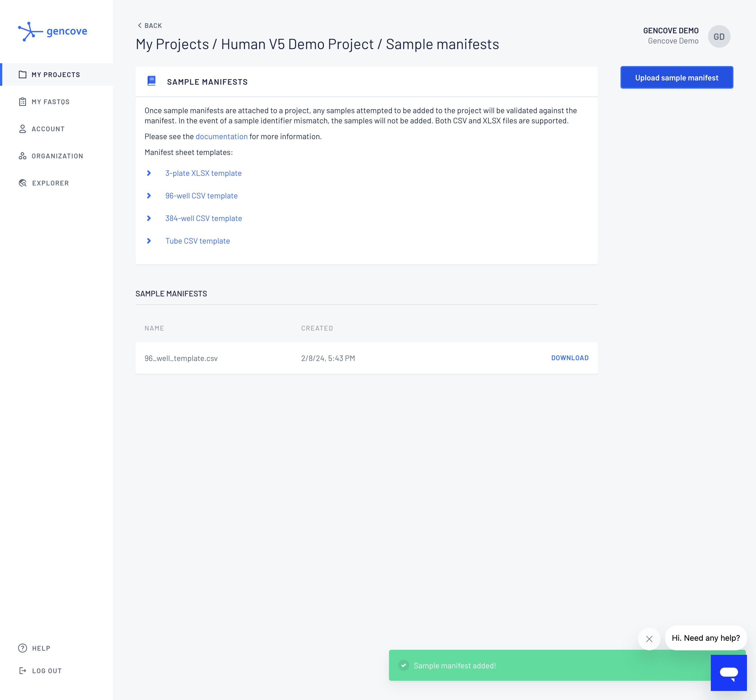This screenshot has height=700, width=756.
Task: Click the CREATED column header
Action: click(x=317, y=329)
